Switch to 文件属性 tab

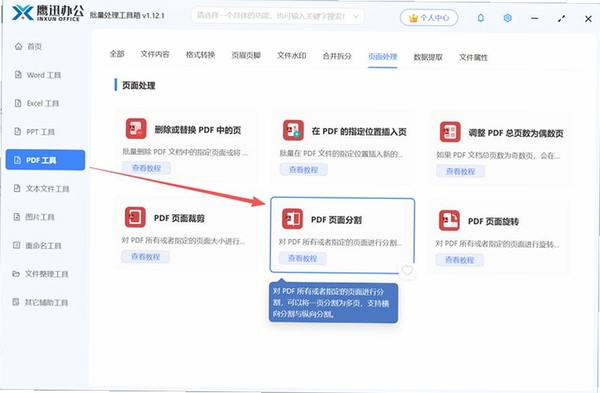point(474,57)
